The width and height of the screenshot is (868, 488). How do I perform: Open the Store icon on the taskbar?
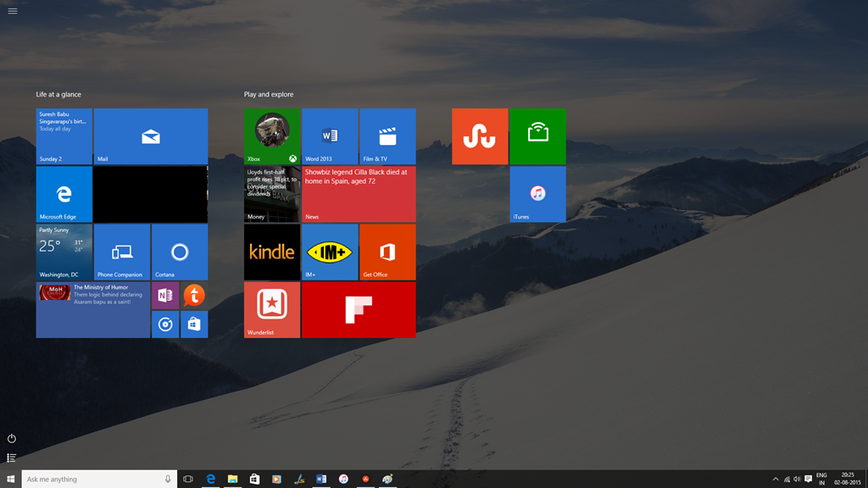[x=254, y=480]
